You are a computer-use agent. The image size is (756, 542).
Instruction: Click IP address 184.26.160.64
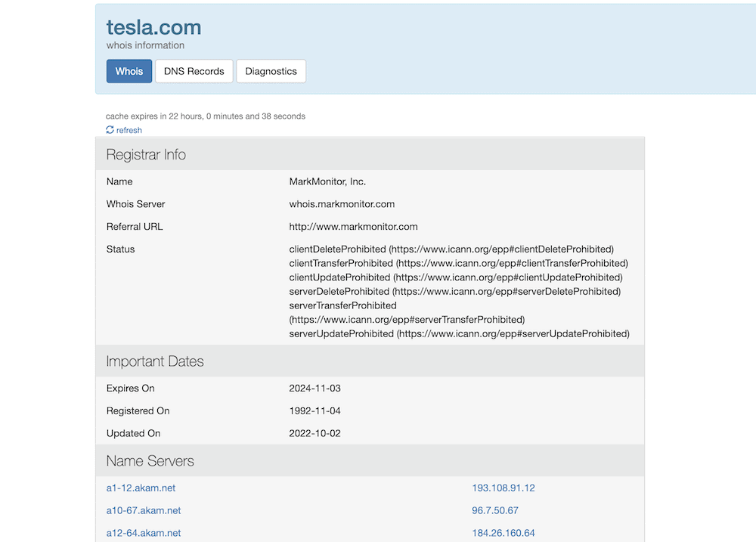tap(503, 534)
